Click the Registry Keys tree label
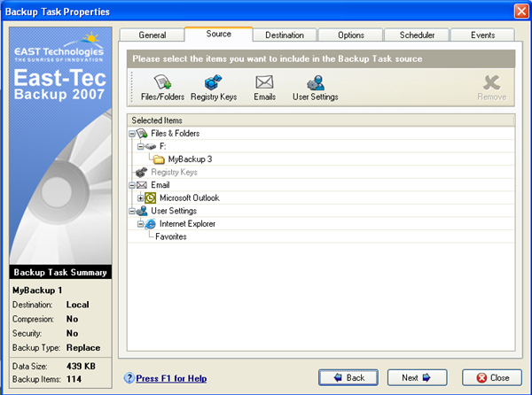The height and width of the screenshot is (395, 532). click(174, 172)
